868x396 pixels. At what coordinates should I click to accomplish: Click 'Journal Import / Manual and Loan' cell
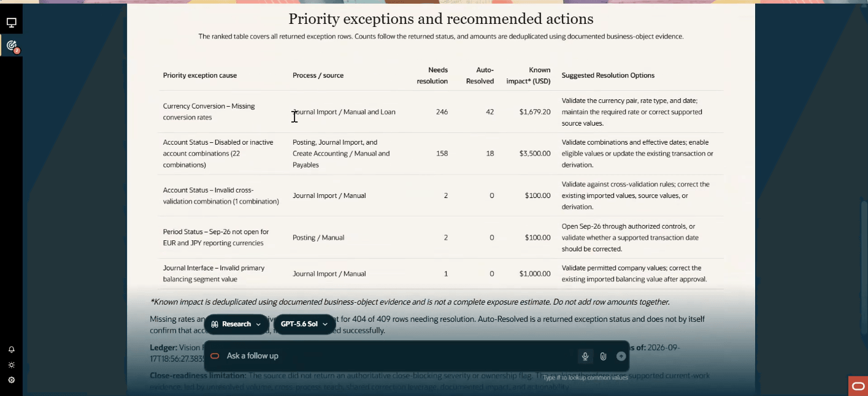[344, 112]
